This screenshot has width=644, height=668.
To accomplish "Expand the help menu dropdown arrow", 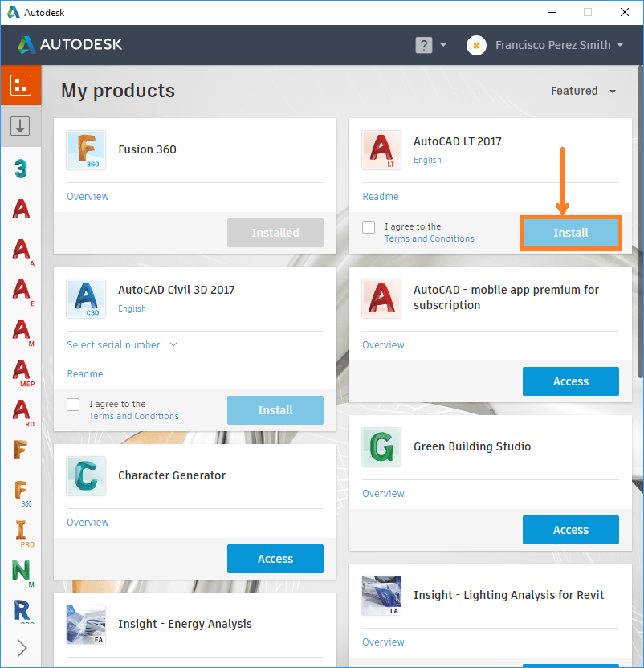I will 443,45.
